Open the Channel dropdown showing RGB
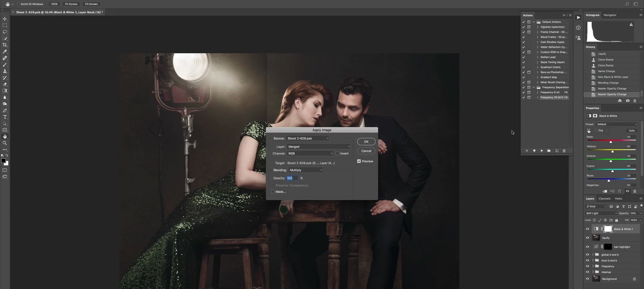The image size is (644, 289). coord(310,154)
